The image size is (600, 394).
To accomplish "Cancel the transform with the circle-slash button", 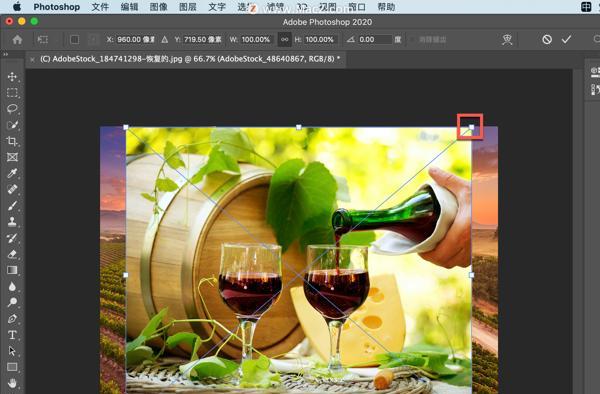I will coord(547,39).
